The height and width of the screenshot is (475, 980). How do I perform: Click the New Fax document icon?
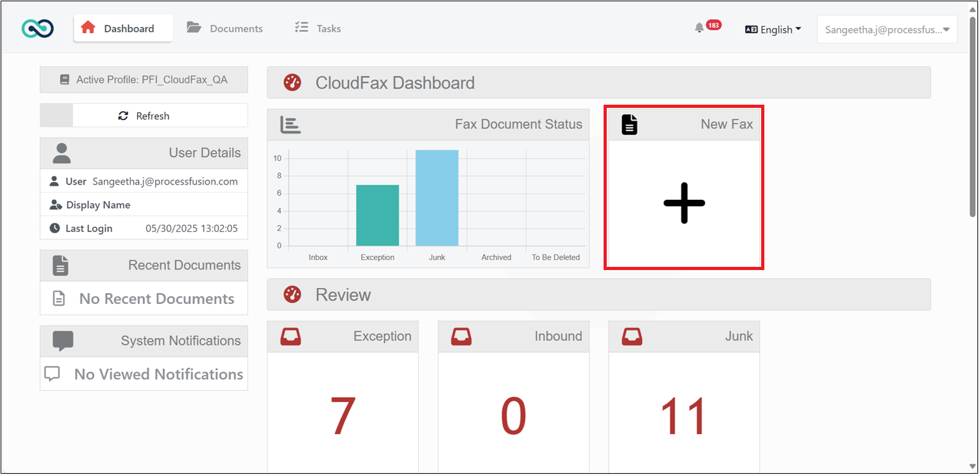click(630, 124)
